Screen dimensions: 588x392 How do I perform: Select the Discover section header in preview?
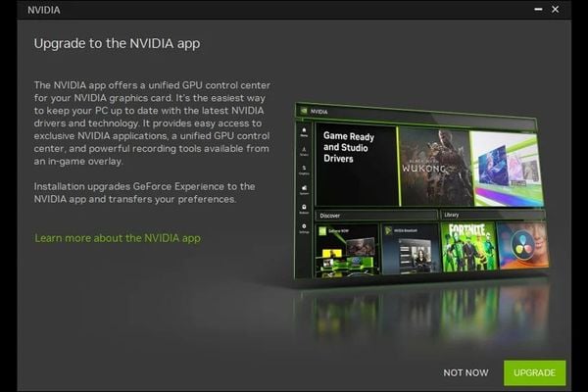click(330, 216)
